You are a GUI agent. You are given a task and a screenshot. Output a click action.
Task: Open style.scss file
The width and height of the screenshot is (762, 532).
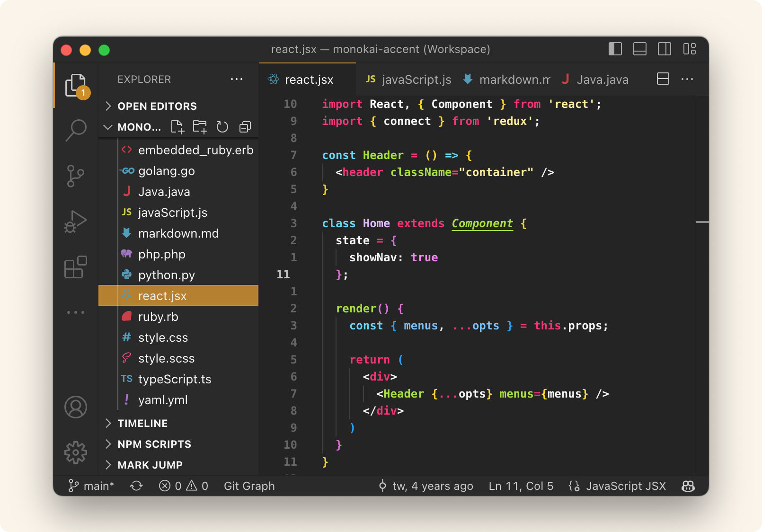[x=178, y=358]
